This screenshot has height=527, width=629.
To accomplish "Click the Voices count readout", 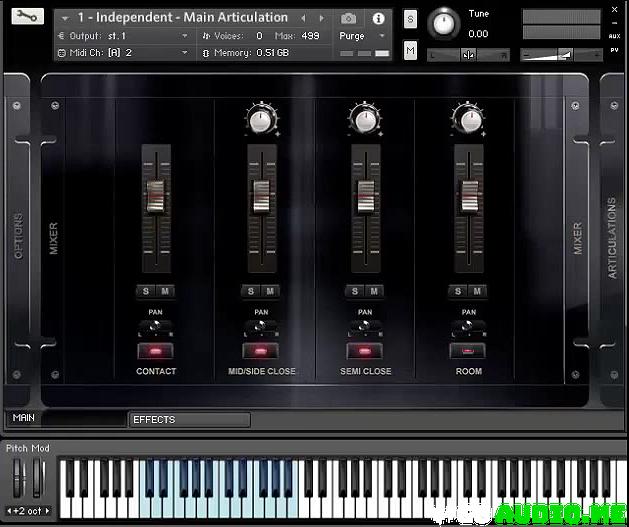I will (x=260, y=36).
